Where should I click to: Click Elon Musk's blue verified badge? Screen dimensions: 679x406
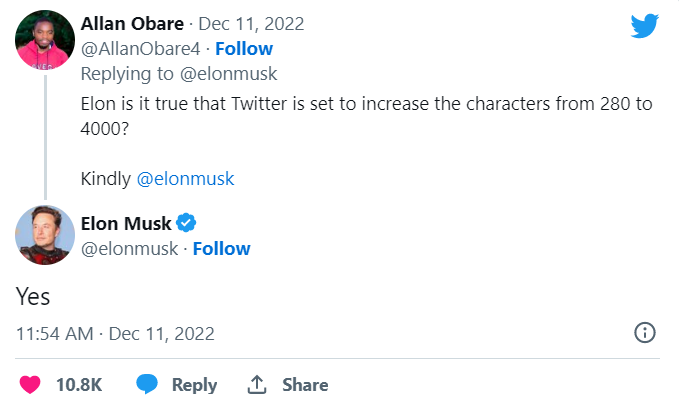tap(186, 224)
